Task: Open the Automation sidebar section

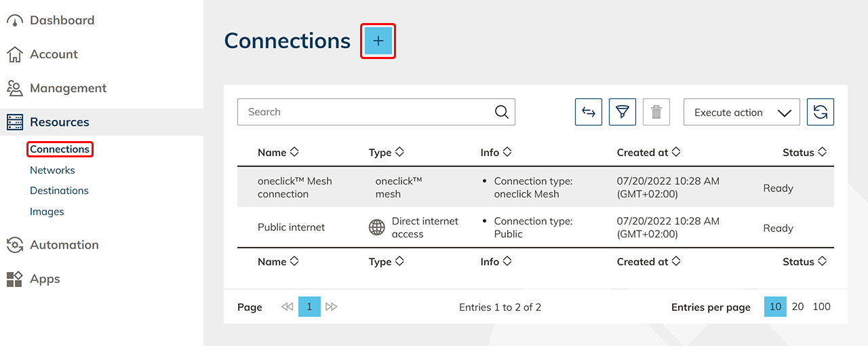Action: tap(64, 245)
